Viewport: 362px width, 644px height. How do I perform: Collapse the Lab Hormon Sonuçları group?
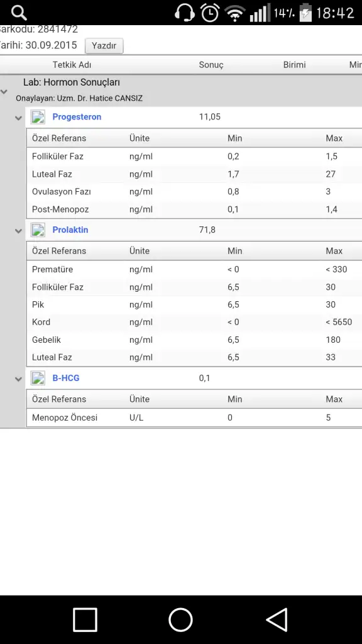click(x=4, y=92)
